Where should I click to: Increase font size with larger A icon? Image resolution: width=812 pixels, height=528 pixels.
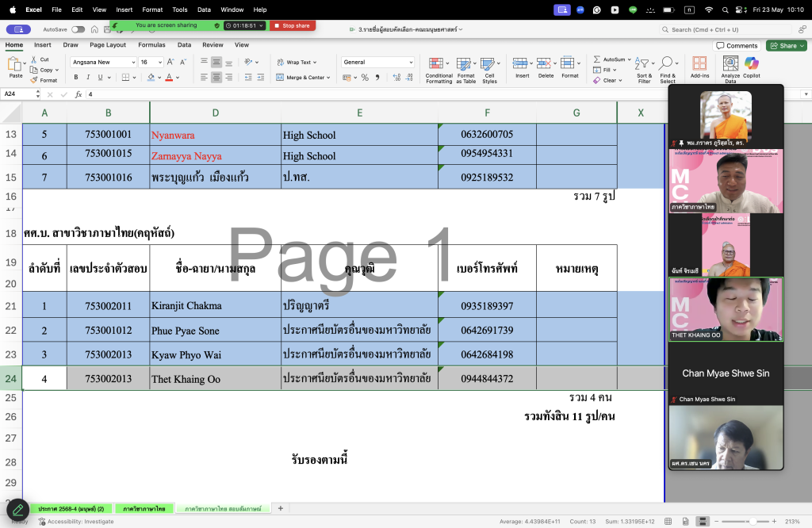[x=171, y=62]
